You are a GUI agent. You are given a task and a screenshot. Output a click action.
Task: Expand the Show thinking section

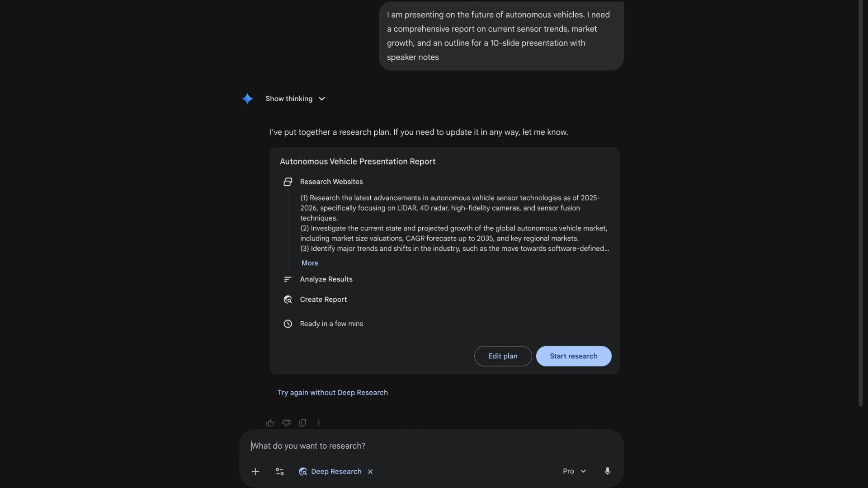click(x=295, y=99)
